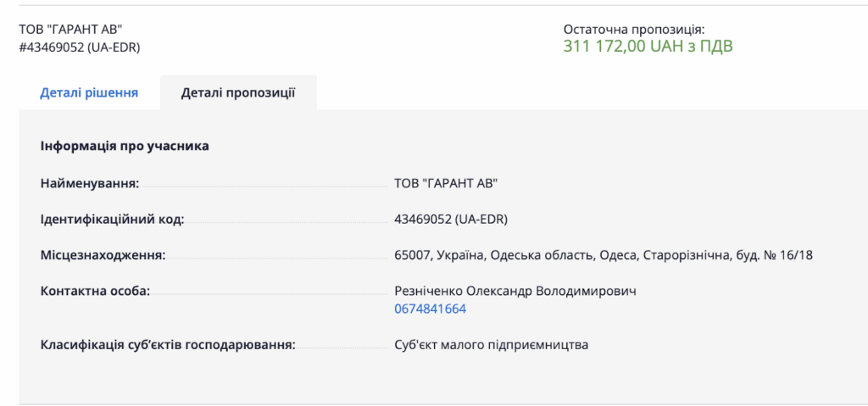Screen dimensions: 868x406
Task: Click the Ідентифікаційний код label
Action: (112, 220)
